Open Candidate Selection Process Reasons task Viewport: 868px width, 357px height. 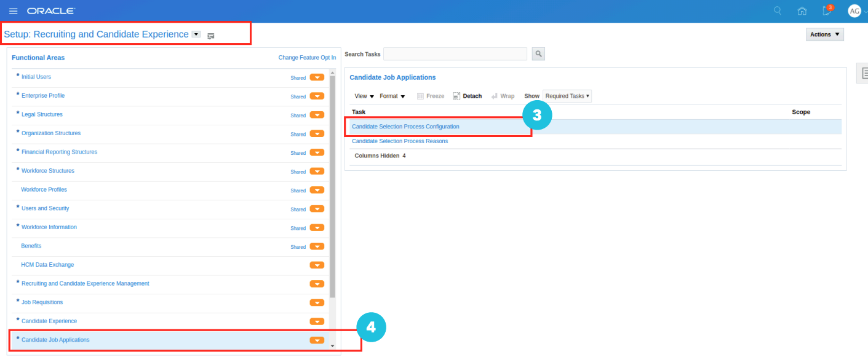pos(400,141)
